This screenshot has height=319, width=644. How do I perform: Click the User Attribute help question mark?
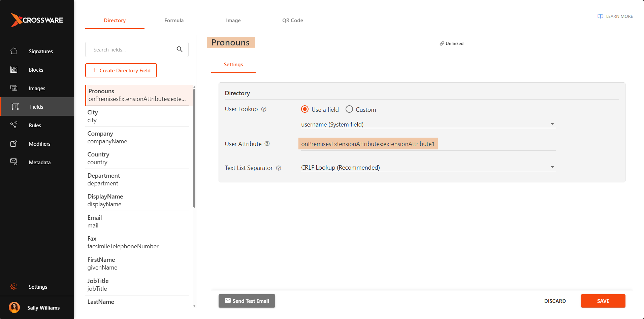click(x=267, y=144)
